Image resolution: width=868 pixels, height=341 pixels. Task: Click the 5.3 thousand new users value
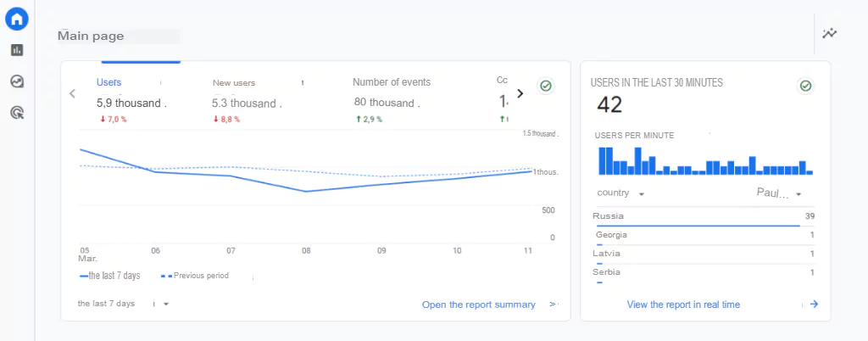pyautogui.click(x=247, y=103)
